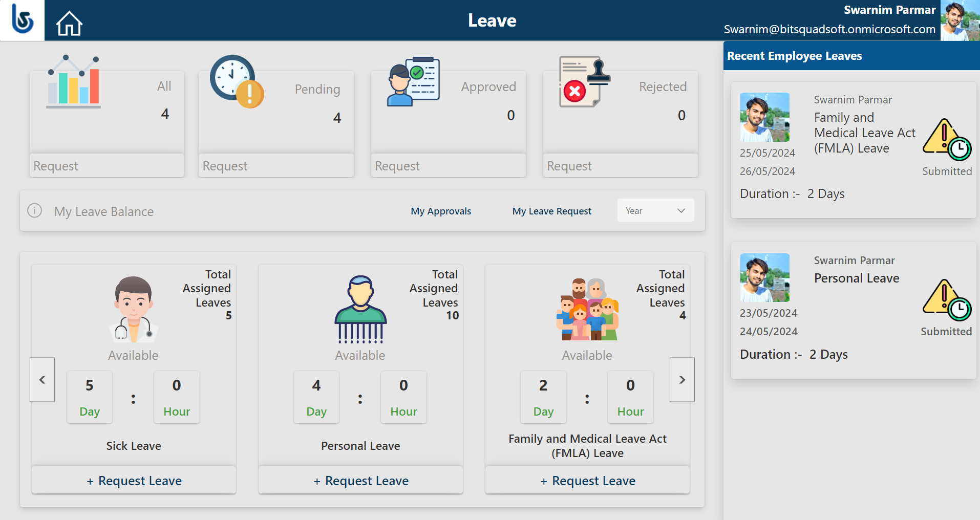Image resolution: width=980 pixels, height=520 pixels.
Task: Open the All requests bar chart icon
Action: click(74, 81)
